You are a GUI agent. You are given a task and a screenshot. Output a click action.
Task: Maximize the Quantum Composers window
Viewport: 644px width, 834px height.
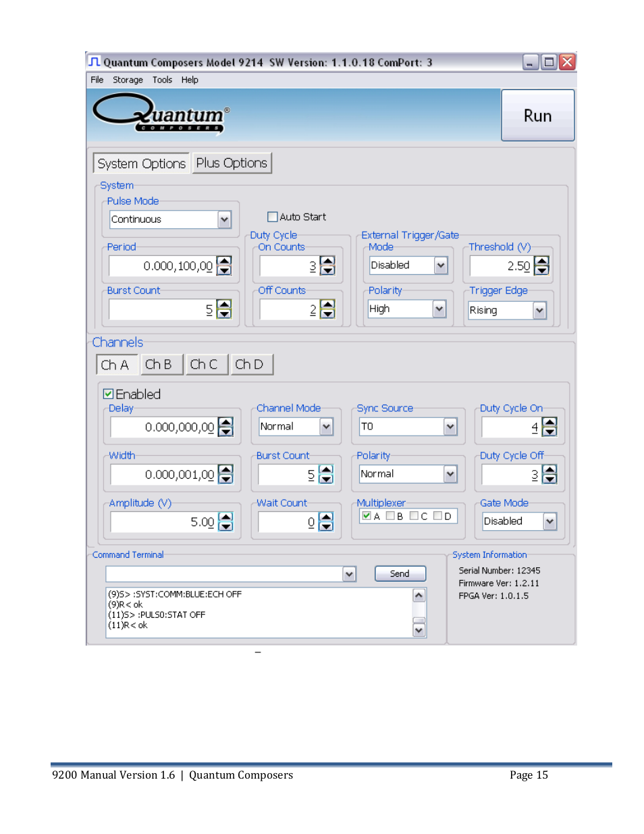(549, 62)
